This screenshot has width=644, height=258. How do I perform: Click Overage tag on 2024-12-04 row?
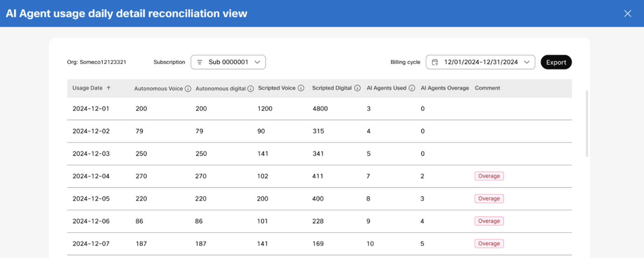(x=489, y=176)
